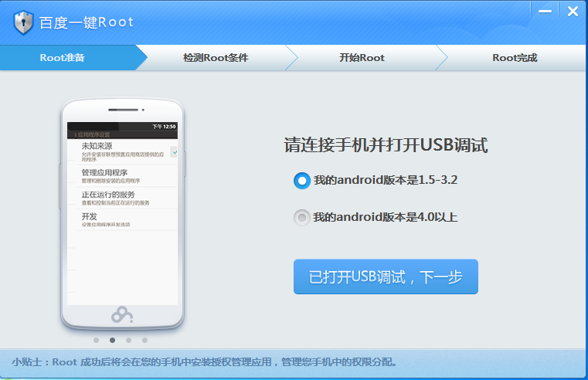Go to fourth slide pagination dot
Viewport: 588px width, 380px height.
pyautogui.click(x=144, y=340)
